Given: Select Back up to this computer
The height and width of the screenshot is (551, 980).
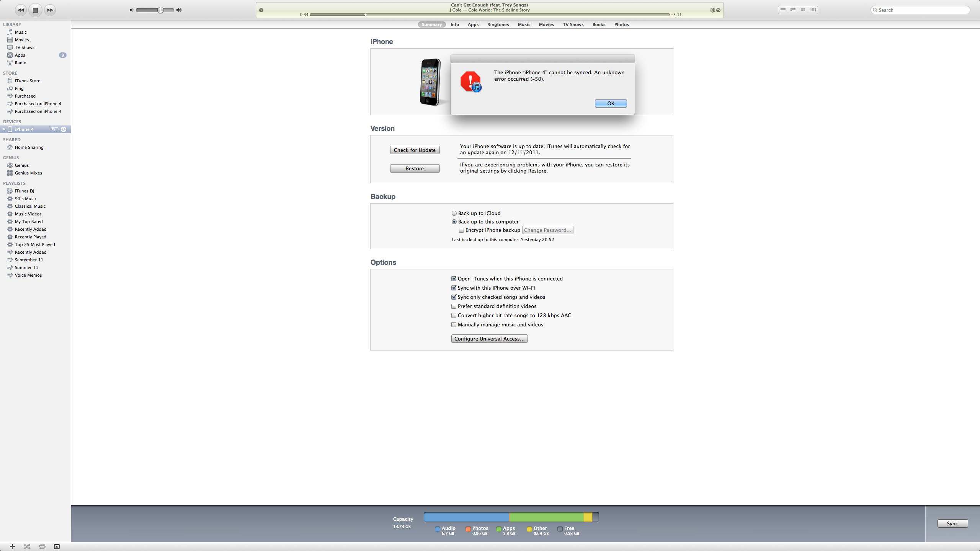Looking at the screenshot, I should [x=454, y=222].
